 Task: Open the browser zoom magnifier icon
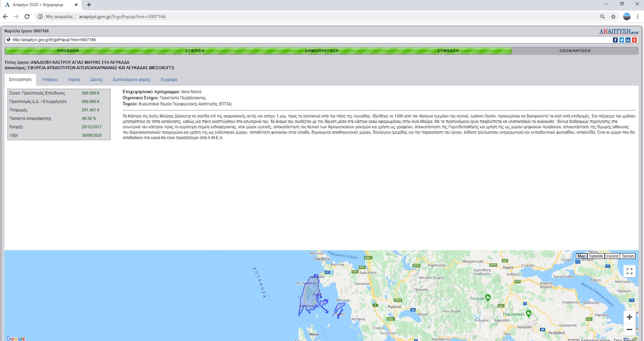(x=603, y=17)
